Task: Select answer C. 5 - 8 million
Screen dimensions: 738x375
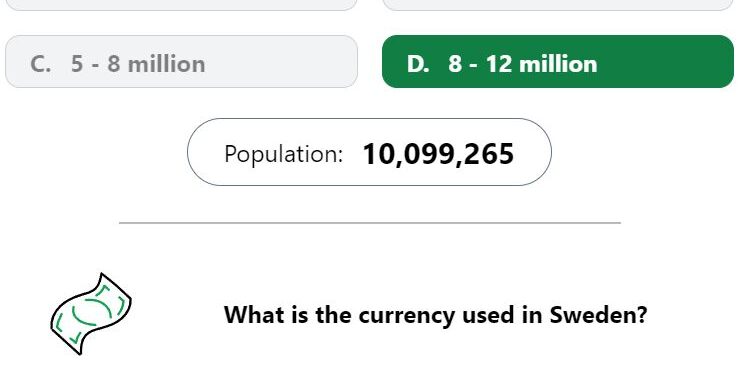Action: click(x=181, y=62)
